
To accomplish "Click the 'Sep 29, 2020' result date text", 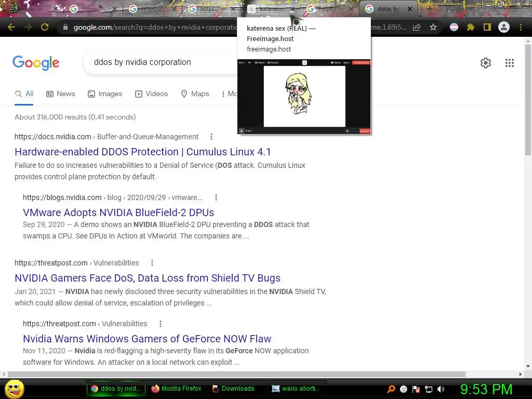I will [44, 224].
